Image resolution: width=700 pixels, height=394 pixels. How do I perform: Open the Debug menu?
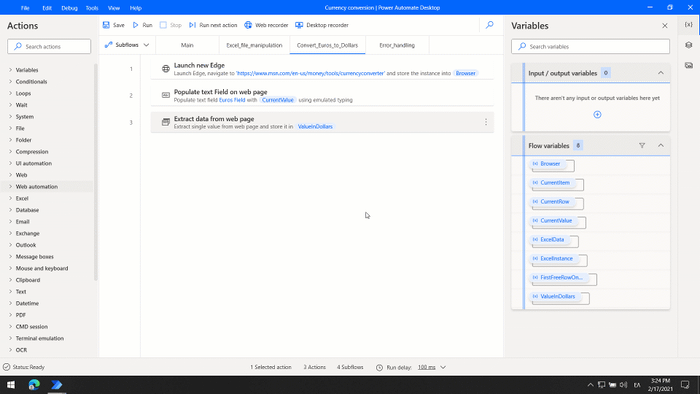click(x=69, y=8)
